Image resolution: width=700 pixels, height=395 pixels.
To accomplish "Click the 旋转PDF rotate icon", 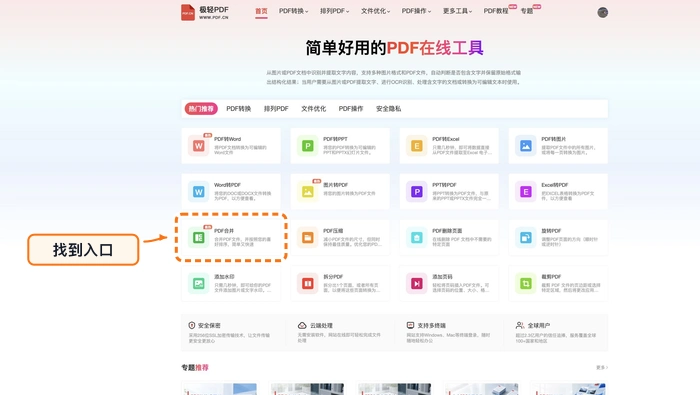I will [525, 237].
